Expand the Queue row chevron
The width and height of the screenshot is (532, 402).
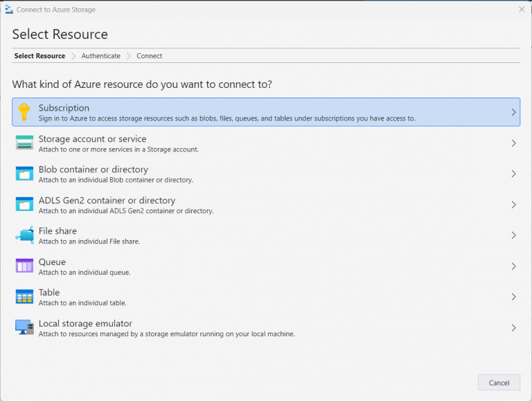tap(513, 266)
